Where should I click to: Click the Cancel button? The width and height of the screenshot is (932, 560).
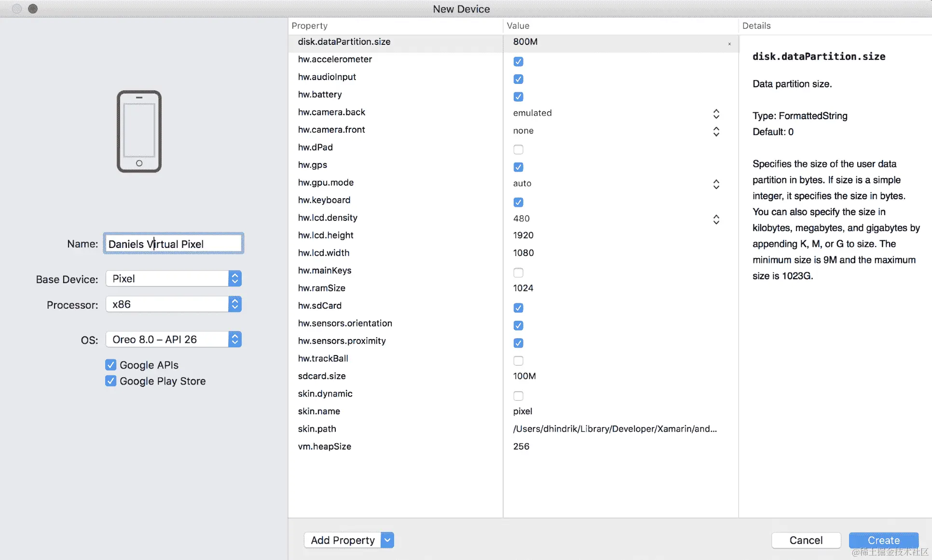coord(806,540)
